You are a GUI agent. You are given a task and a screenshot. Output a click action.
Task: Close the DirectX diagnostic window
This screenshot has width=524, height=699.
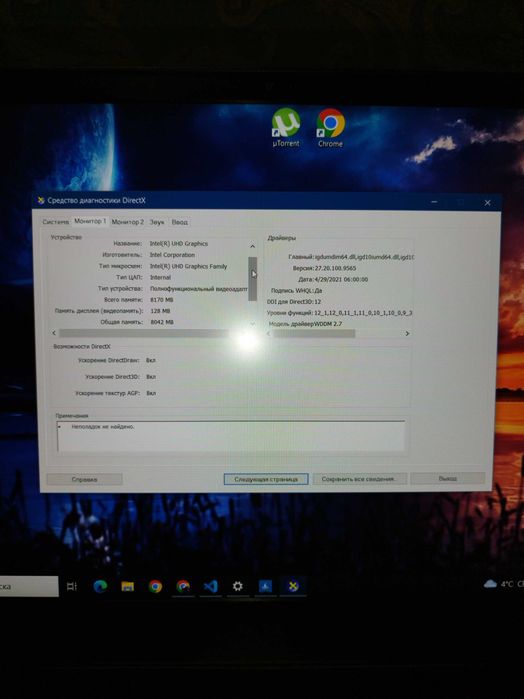(487, 202)
